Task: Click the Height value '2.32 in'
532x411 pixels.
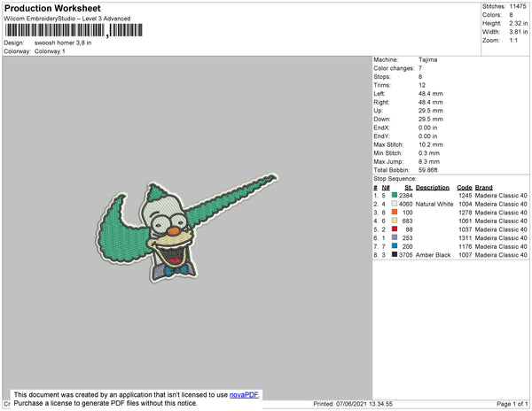Action: pyautogui.click(x=519, y=23)
